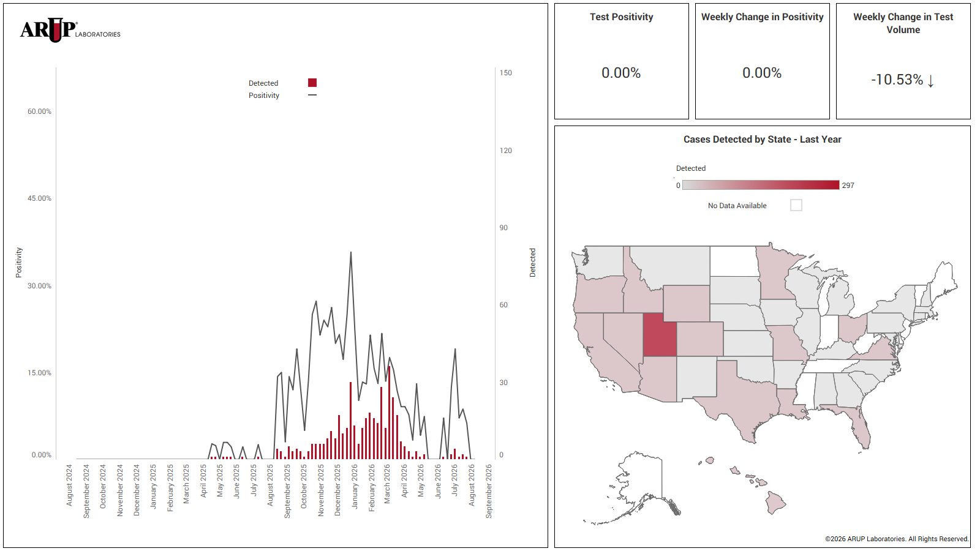Image resolution: width=980 pixels, height=551 pixels.
Task: Click the Test Positivity card's 0.00% value
Action: tap(621, 73)
